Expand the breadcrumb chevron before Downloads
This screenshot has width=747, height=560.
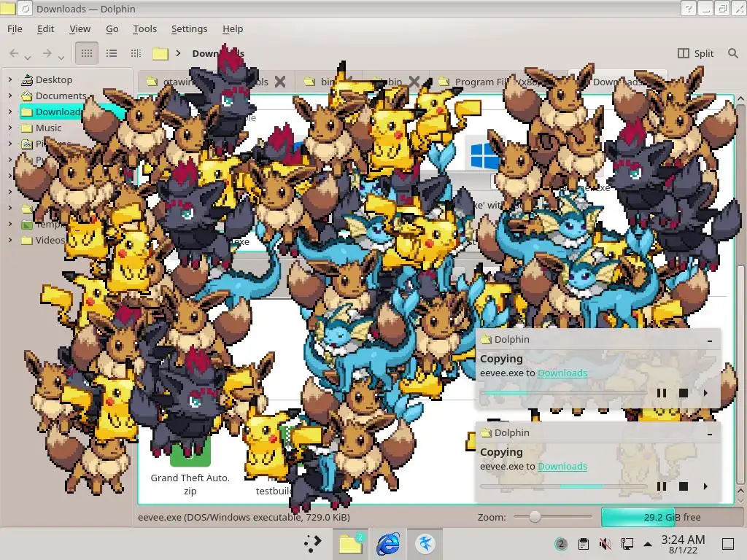(178, 53)
